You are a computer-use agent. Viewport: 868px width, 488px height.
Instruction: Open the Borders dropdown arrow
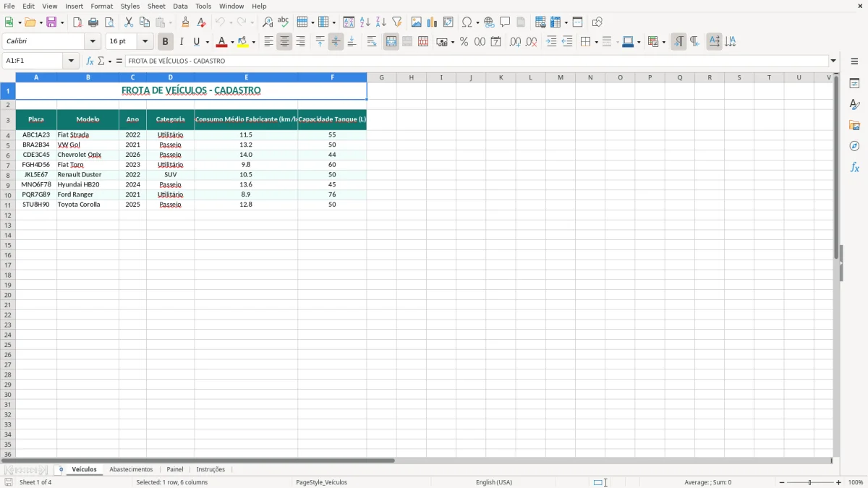(x=595, y=43)
